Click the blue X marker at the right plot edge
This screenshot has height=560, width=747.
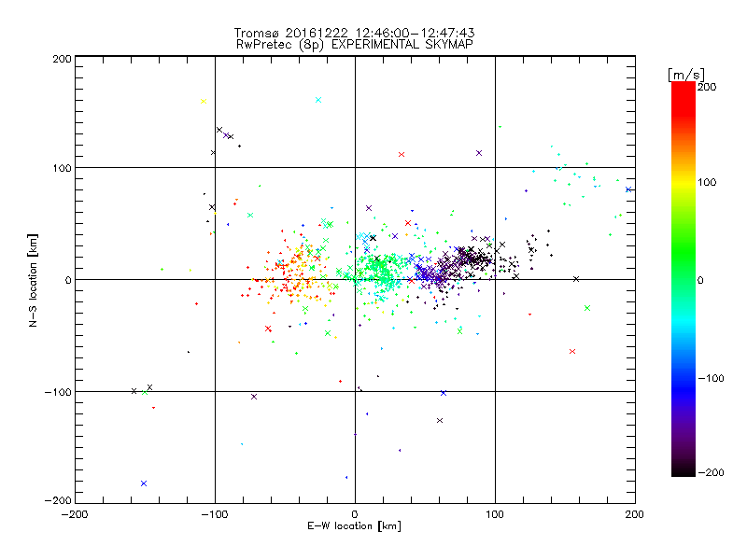(x=628, y=189)
